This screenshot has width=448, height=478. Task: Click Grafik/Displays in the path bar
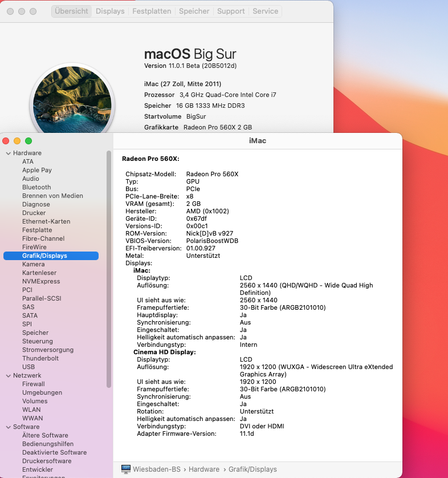coord(252,469)
